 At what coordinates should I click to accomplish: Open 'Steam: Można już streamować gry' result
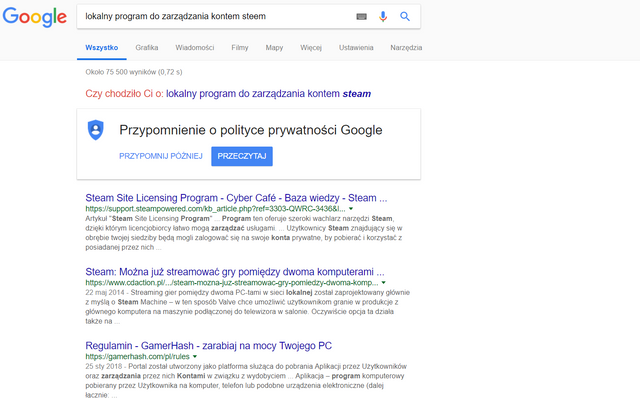point(235,271)
